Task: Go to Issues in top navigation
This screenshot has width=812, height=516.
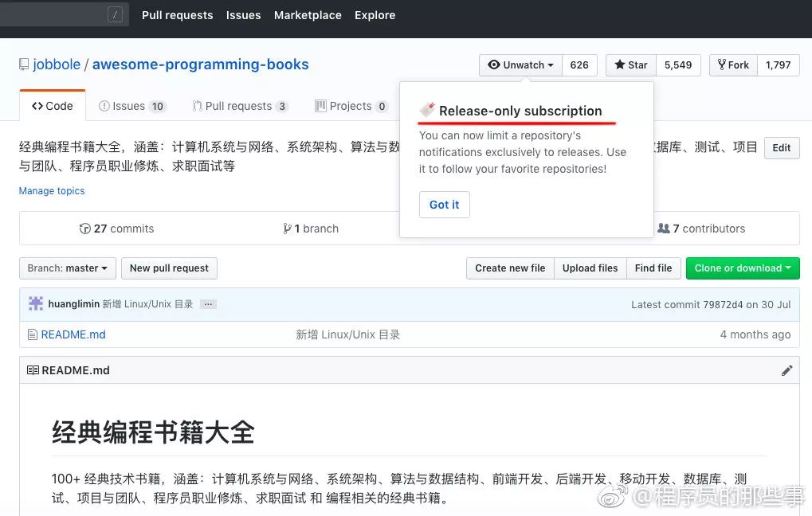Action: tap(243, 15)
